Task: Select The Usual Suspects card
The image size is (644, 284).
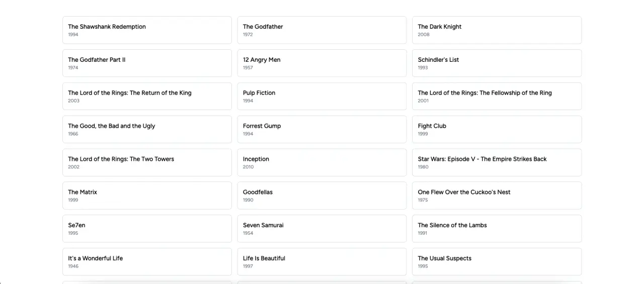Action: [x=497, y=262]
